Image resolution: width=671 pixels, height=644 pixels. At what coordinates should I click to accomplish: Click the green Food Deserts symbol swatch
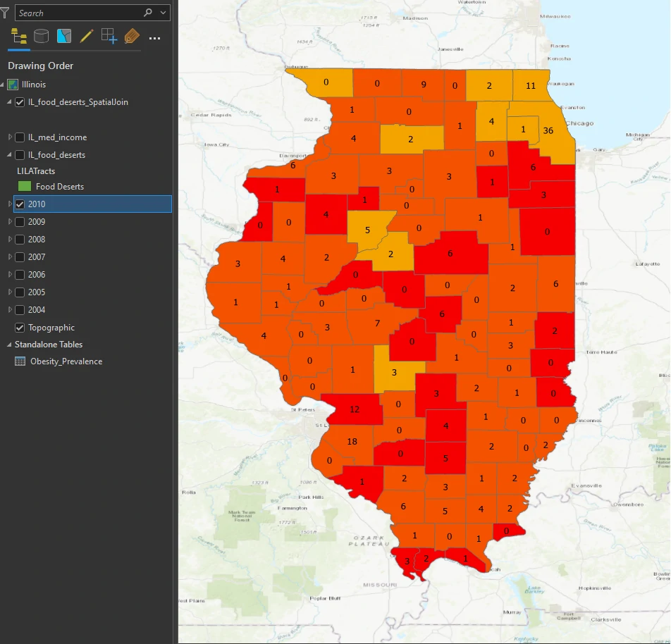[25, 186]
